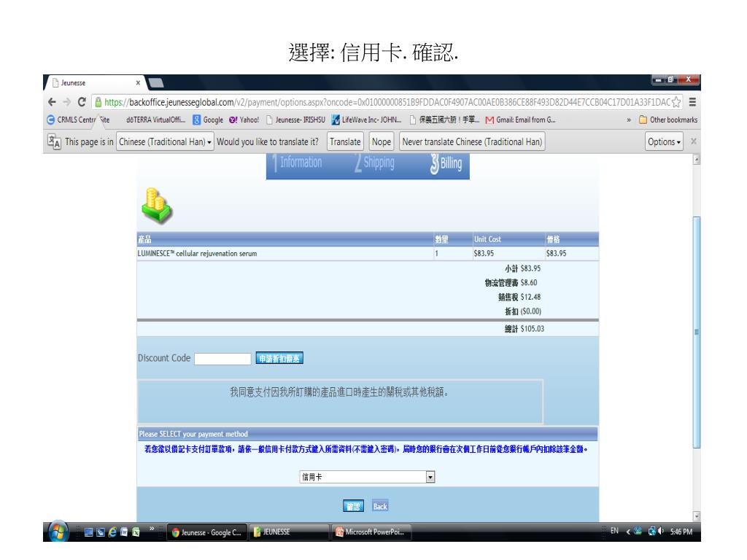The height and width of the screenshot is (560, 747).
Task: Click LUMINESCE cellular rejuvenation serum row
Action: [x=368, y=253]
